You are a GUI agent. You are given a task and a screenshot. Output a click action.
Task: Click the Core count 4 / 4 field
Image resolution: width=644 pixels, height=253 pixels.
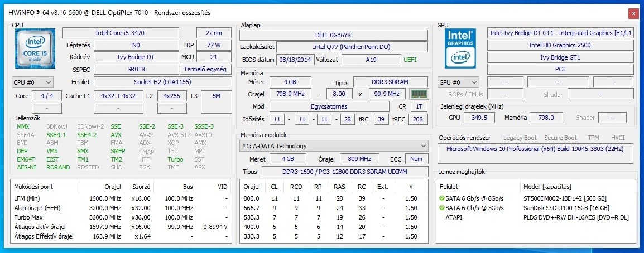point(47,96)
